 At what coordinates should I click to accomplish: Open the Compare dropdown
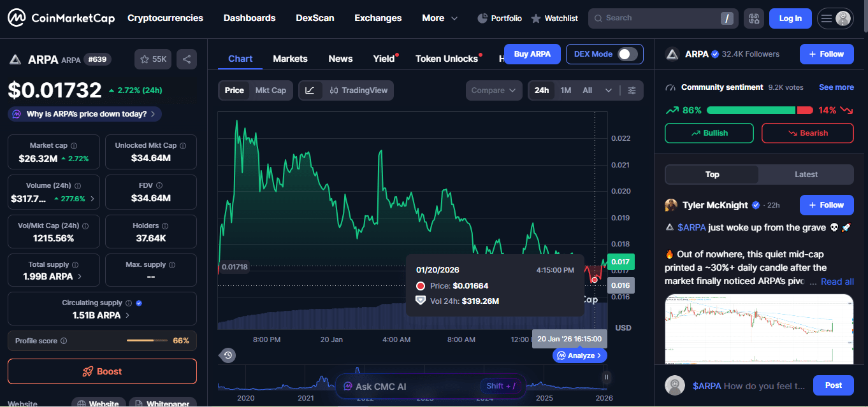click(494, 90)
